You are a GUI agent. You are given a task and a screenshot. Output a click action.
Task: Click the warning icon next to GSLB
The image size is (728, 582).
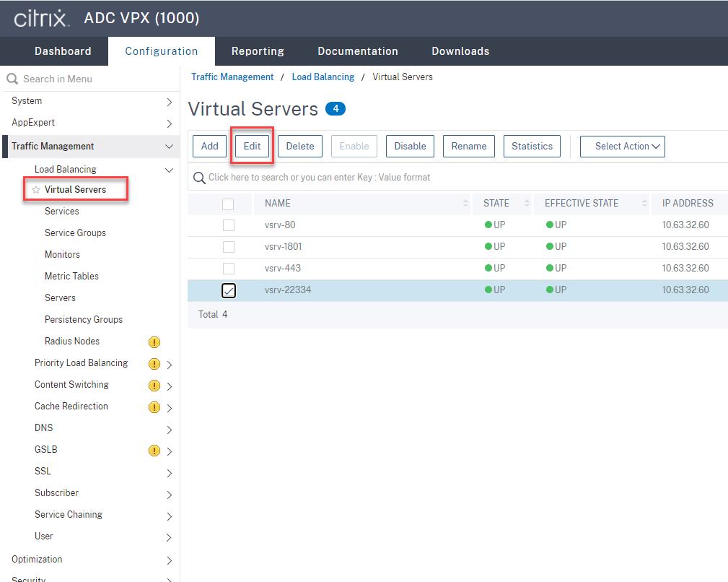coord(154,450)
